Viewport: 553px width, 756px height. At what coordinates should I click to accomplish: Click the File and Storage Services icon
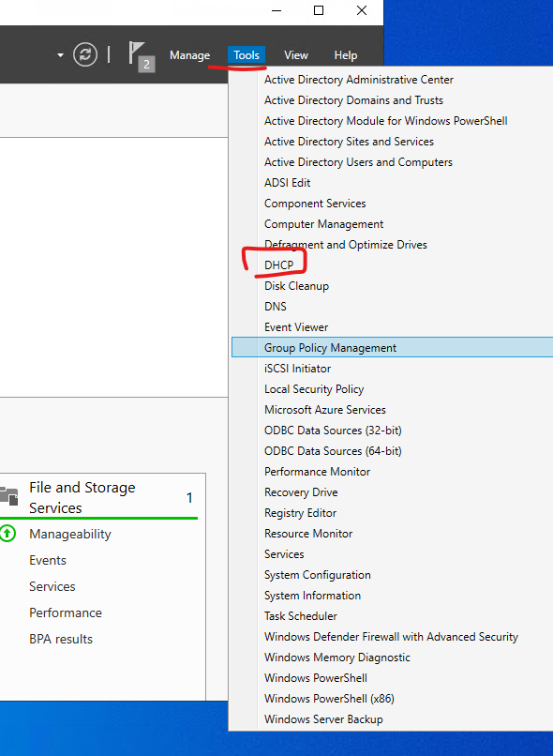tap(8, 496)
